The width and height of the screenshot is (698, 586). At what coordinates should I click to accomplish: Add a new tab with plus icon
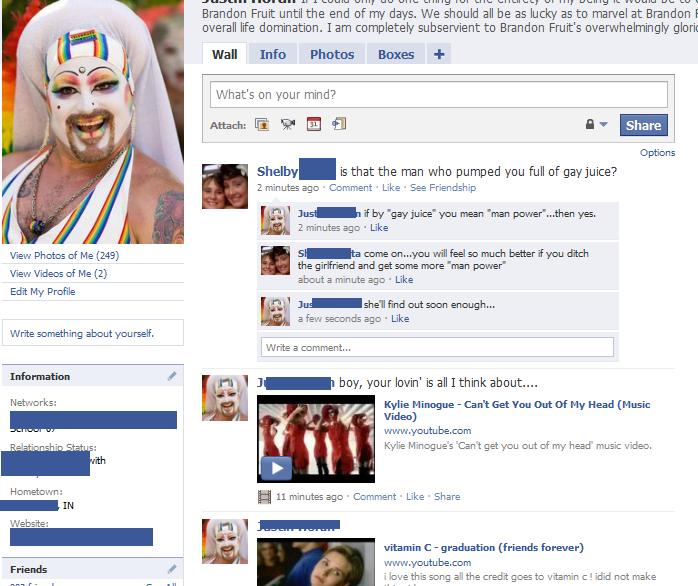pyautogui.click(x=439, y=54)
